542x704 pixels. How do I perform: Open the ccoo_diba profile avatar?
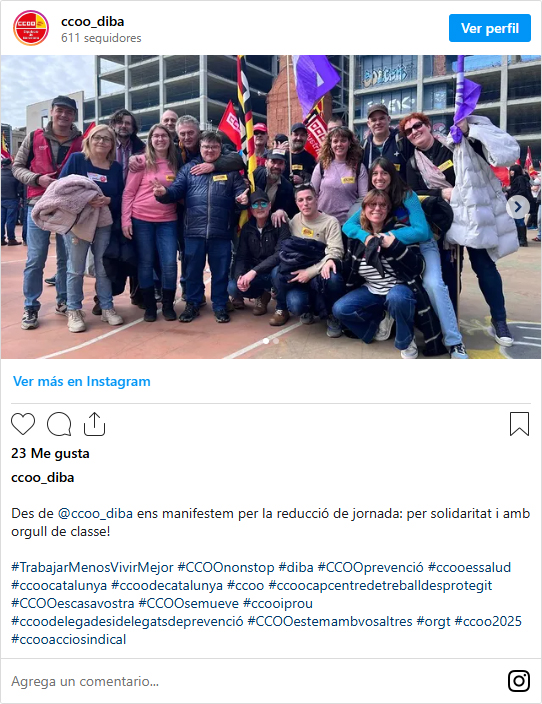[31, 28]
